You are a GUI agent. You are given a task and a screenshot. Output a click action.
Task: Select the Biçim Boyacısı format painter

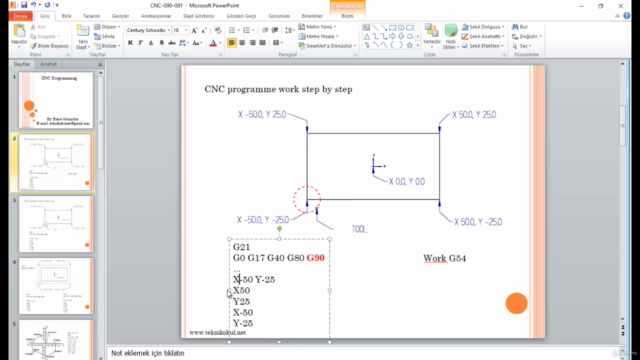[x=49, y=46]
